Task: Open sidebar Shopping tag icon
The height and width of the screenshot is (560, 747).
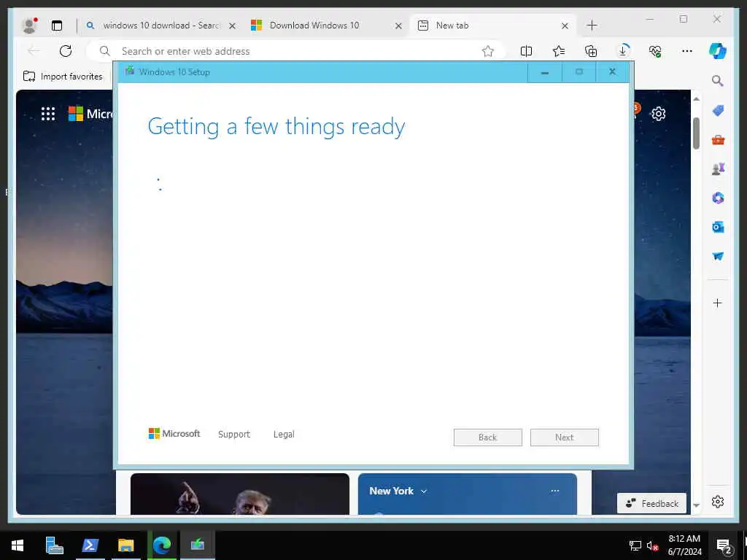Action: 718,111
